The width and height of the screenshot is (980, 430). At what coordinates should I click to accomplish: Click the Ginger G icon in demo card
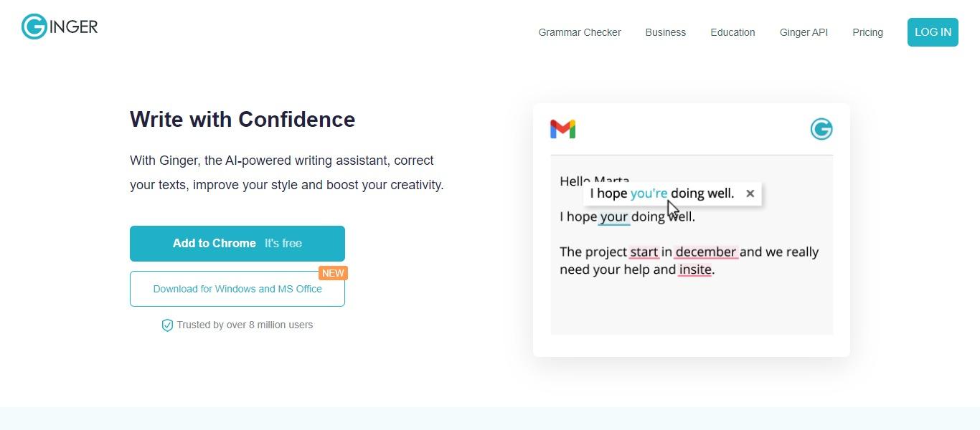click(x=821, y=129)
